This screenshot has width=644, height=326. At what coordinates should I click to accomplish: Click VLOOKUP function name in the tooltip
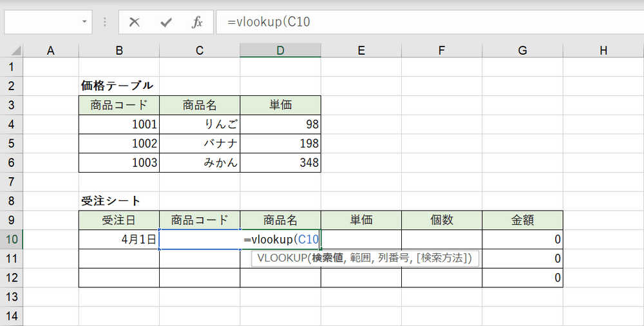click(282, 258)
